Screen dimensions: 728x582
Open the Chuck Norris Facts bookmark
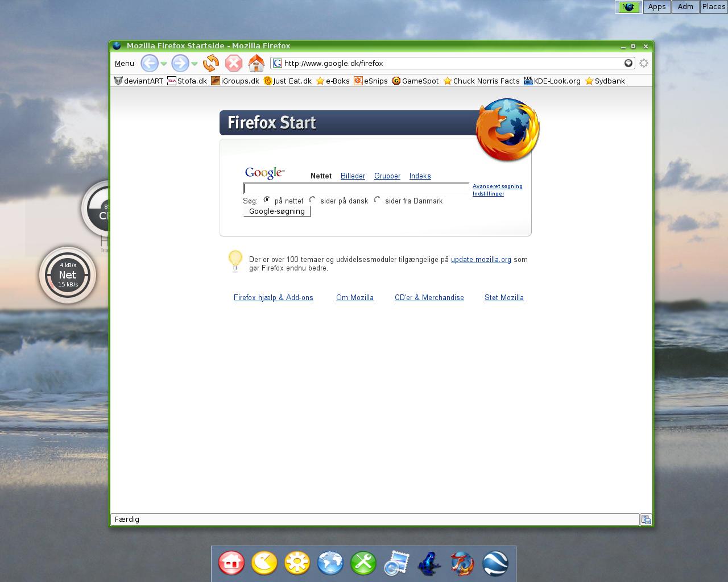coord(482,81)
